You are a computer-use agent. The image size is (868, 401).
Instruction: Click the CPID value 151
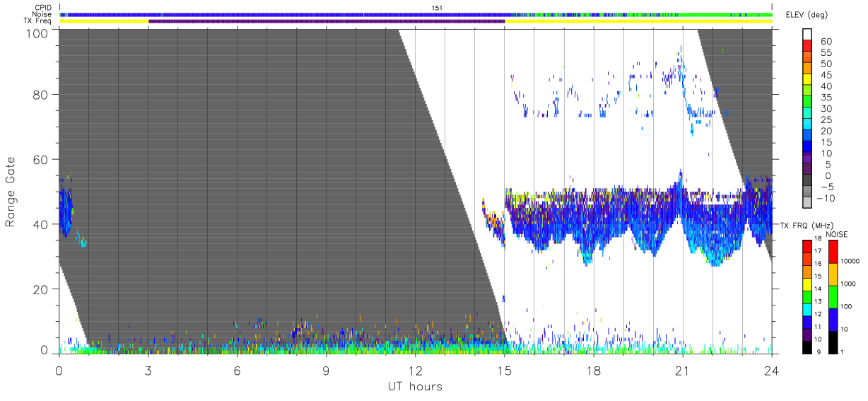click(437, 8)
